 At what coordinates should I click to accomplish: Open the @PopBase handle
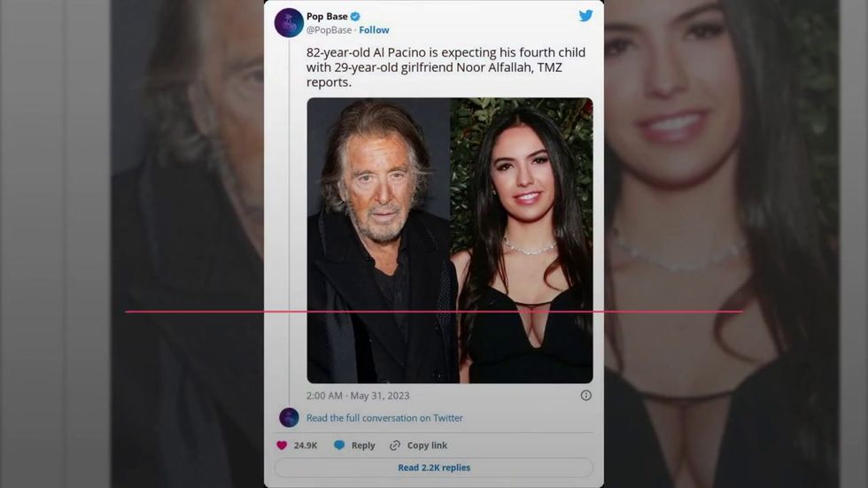[x=329, y=30]
